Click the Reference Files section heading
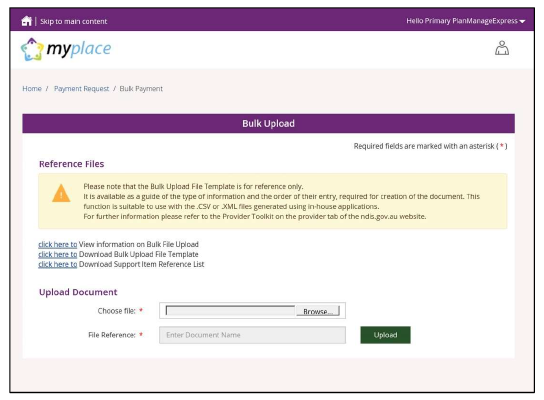 point(71,164)
